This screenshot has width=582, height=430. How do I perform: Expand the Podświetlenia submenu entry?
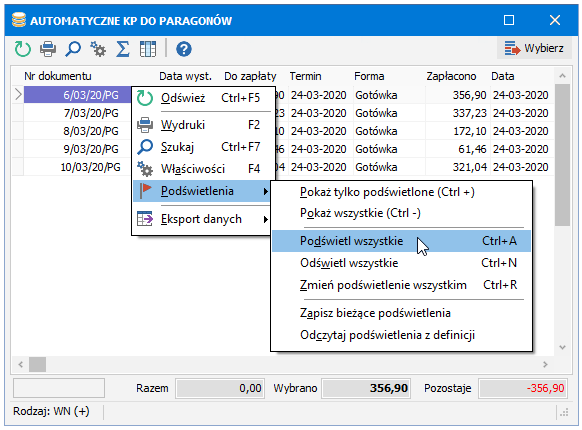tap(202, 191)
